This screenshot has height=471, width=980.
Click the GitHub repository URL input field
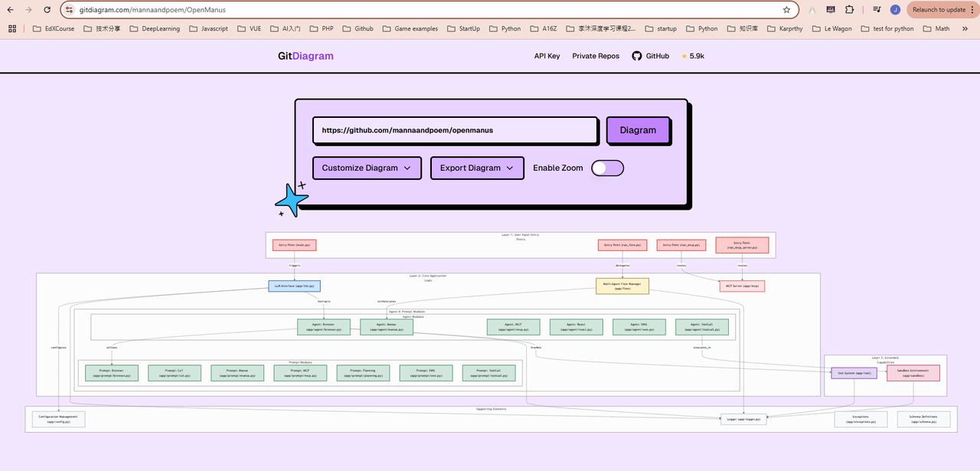[x=455, y=130]
